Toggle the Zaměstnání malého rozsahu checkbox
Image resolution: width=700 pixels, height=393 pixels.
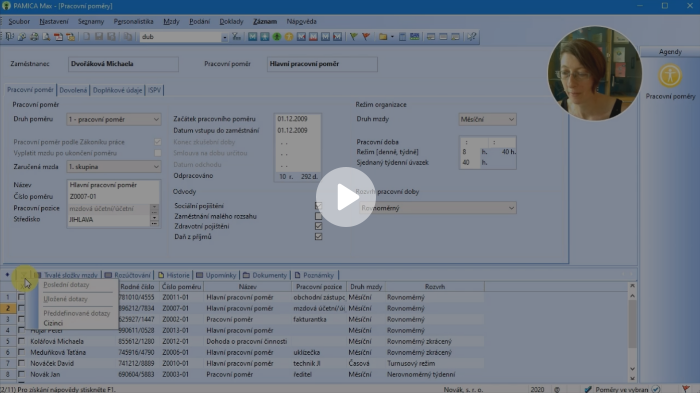coord(318,216)
